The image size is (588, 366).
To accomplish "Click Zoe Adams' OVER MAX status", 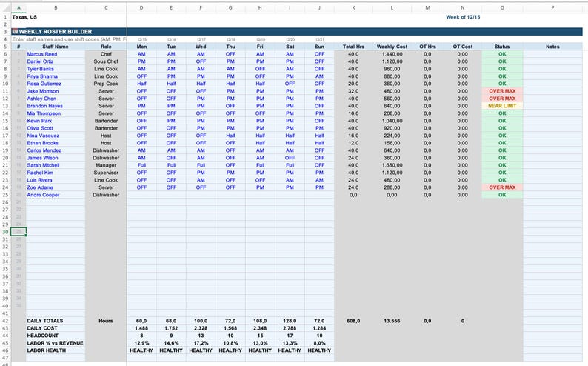I will (x=502, y=187).
